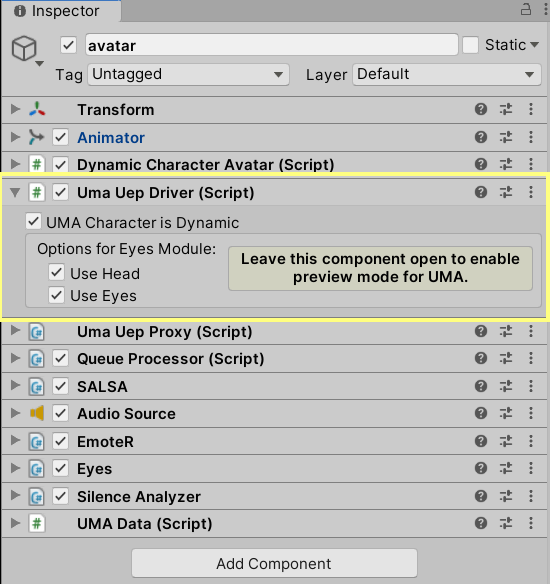The height and width of the screenshot is (584, 550).
Task: Lock the Inspector with padlock icon
Action: [525, 9]
